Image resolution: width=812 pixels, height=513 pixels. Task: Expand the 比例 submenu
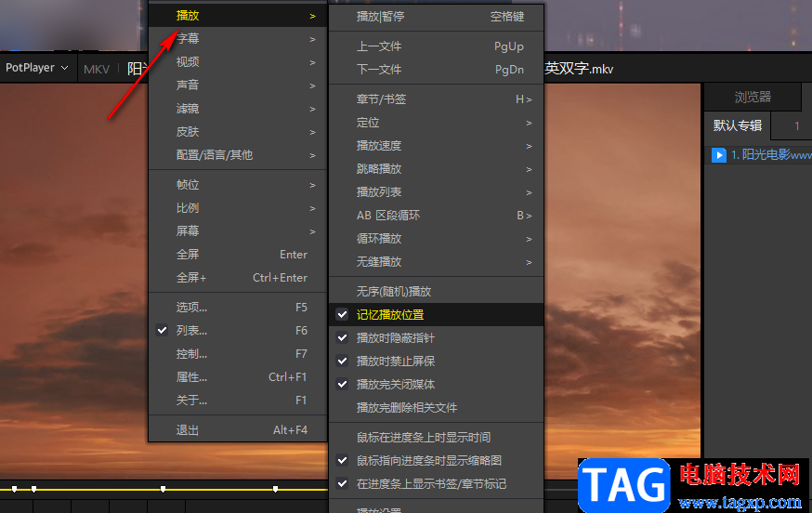[238, 208]
